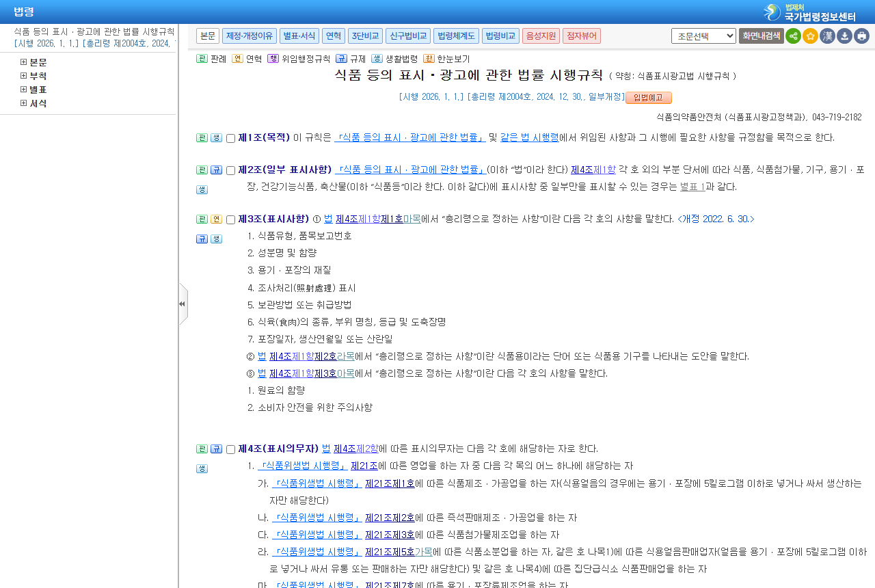Open 판례 icon beside 제1조(목적)
The image size is (875, 588).
[x=202, y=138]
